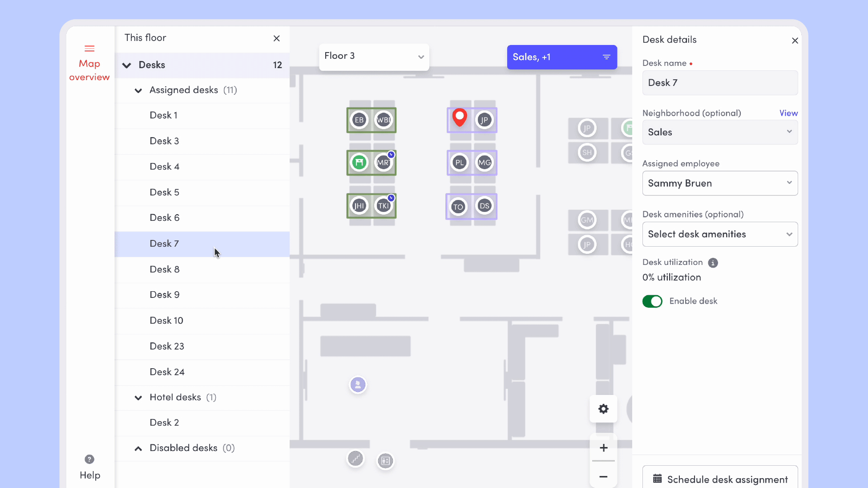Viewport: 868px width, 488px height.
Task: Zoom out with the minus button
Action: [603, 476]
